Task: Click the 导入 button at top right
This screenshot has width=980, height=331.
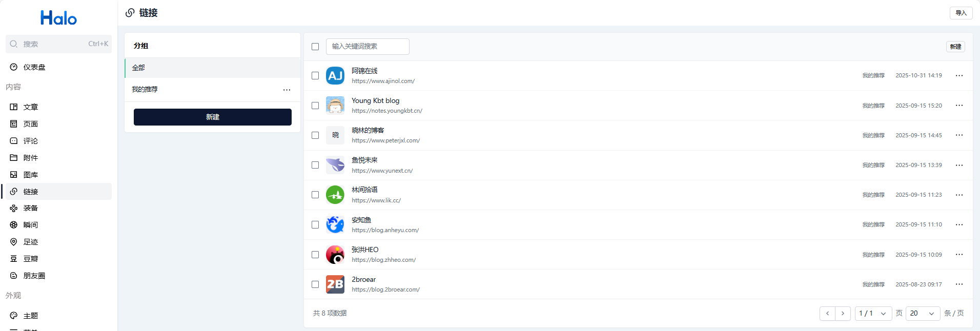Action: pos(961,13)
